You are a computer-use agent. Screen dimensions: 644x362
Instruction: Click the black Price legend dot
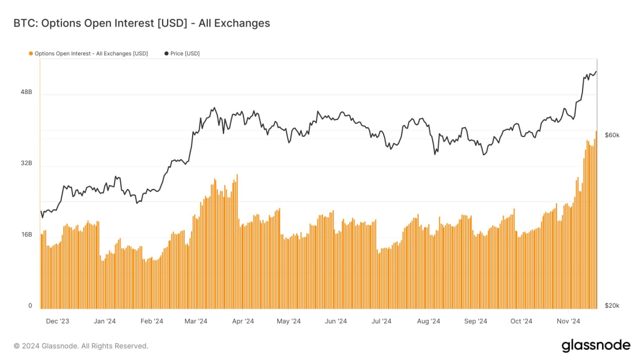[x=167, y=53]
